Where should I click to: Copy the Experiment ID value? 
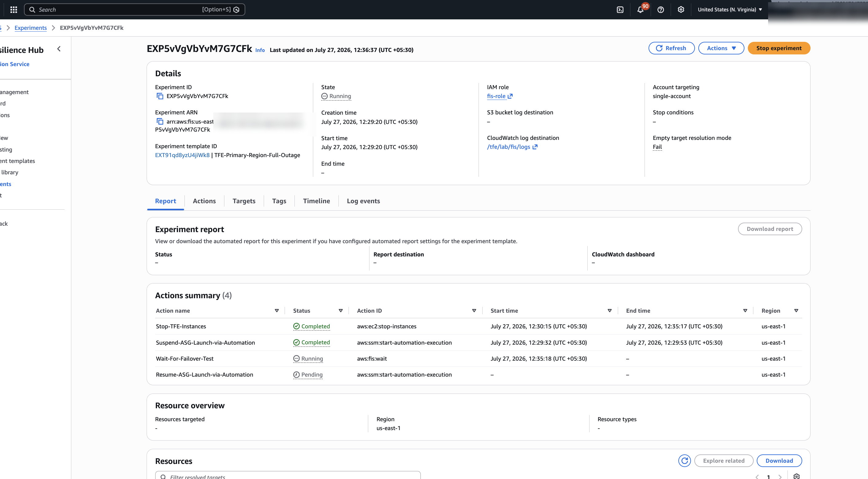pyautogui.click(x=160, y=96)
